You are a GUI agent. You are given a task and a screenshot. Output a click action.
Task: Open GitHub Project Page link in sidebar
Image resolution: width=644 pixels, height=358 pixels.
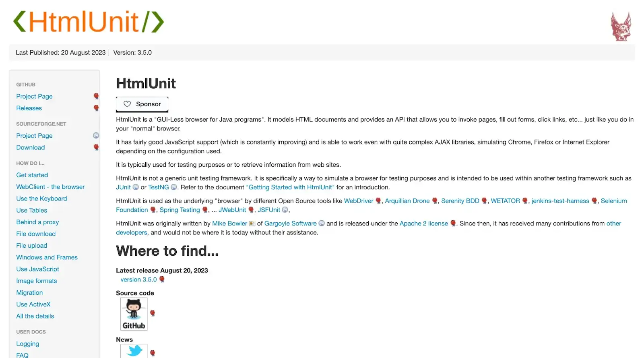pyautogui.click(x=34, y=96)
